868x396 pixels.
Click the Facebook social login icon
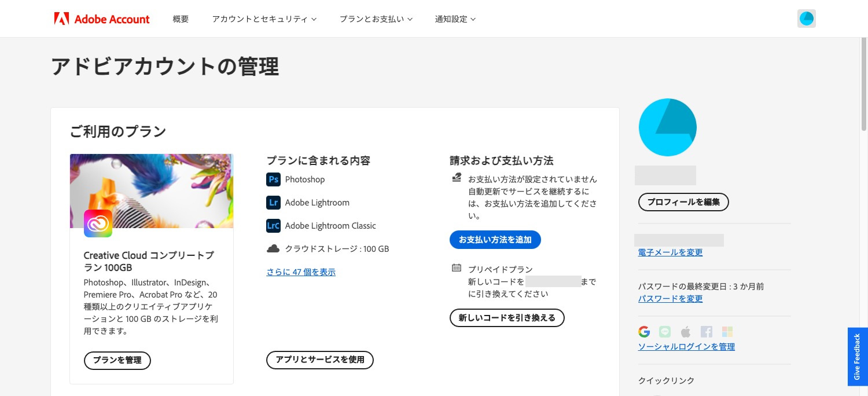[x=707, y=332]
